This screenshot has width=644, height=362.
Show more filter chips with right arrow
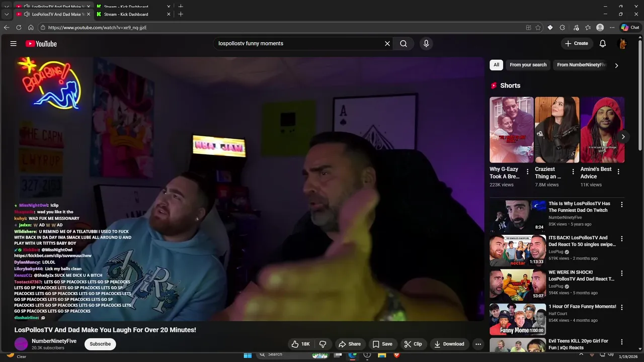click(616, 65)
